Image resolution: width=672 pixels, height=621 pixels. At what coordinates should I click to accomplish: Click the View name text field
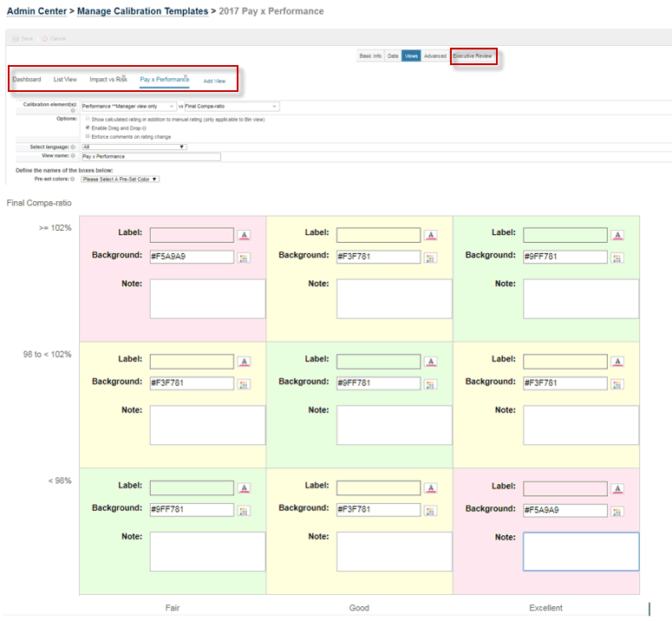click(x=150, y=157)
